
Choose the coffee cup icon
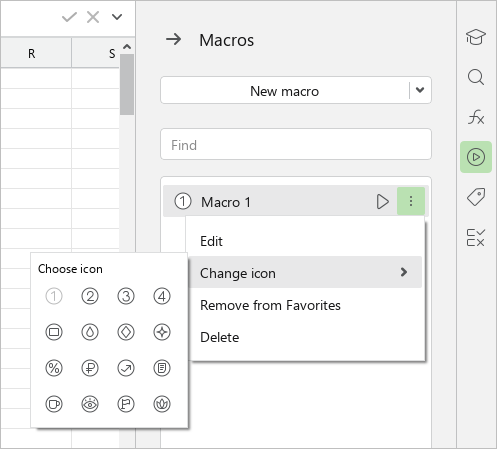click(x=54, y=404)
